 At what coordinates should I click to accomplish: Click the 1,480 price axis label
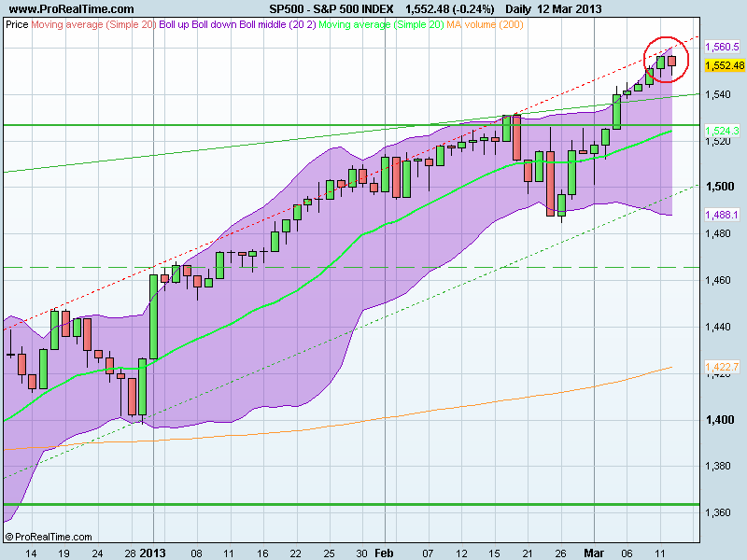point(718,233)
